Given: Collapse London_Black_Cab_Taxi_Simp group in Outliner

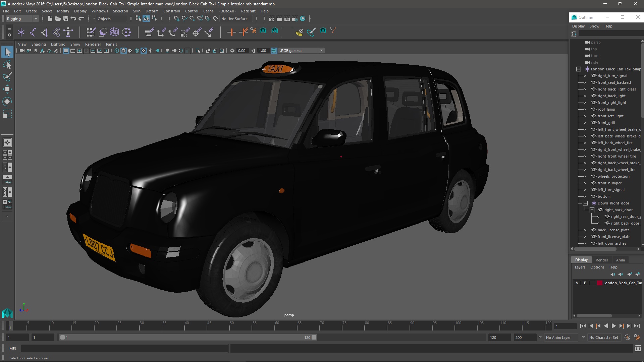Looking at the screenshot, I should point(579,69).
